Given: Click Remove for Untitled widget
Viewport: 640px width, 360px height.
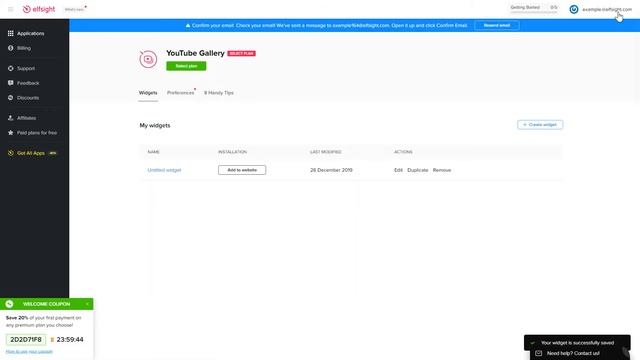Looking at the screenshot, I should click(x=442, y=170).
